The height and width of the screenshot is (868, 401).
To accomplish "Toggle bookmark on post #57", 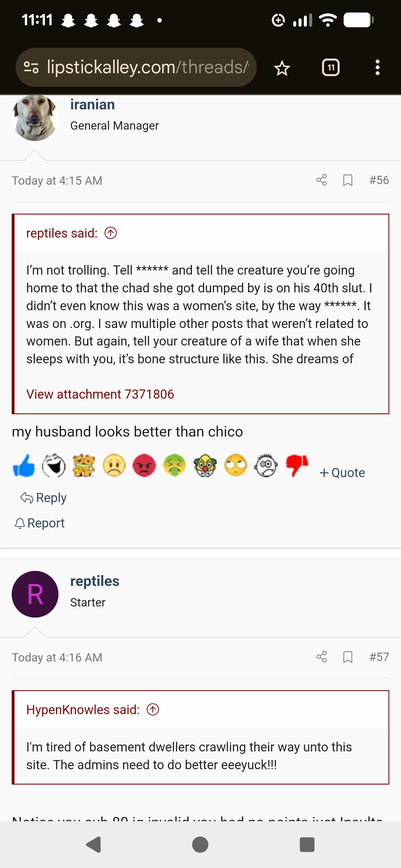I will [348, 657].
